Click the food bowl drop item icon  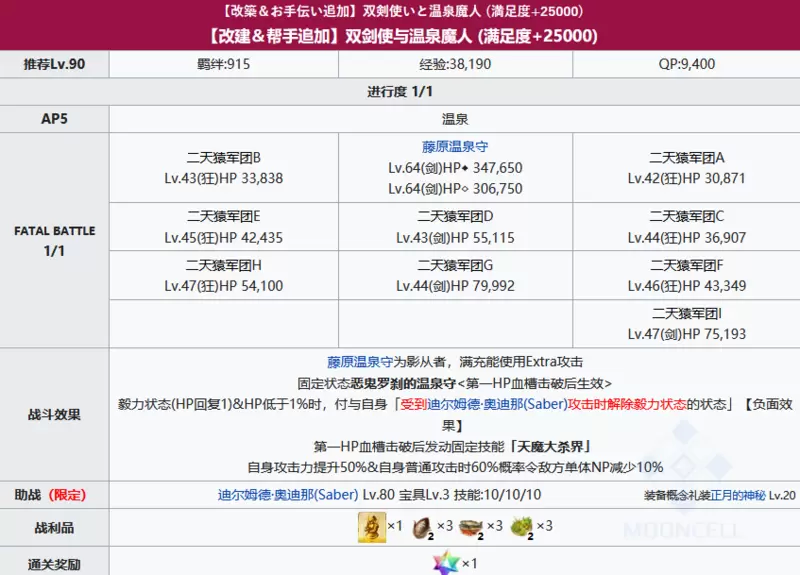click(471, 528)
